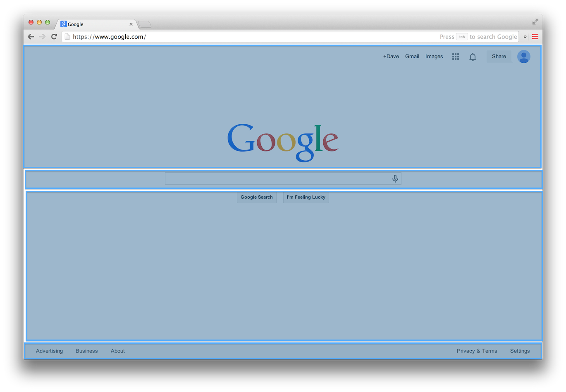Viewport: 566px width, 392px height.
Task: Open notifications bell
Action: coord(473,57)
